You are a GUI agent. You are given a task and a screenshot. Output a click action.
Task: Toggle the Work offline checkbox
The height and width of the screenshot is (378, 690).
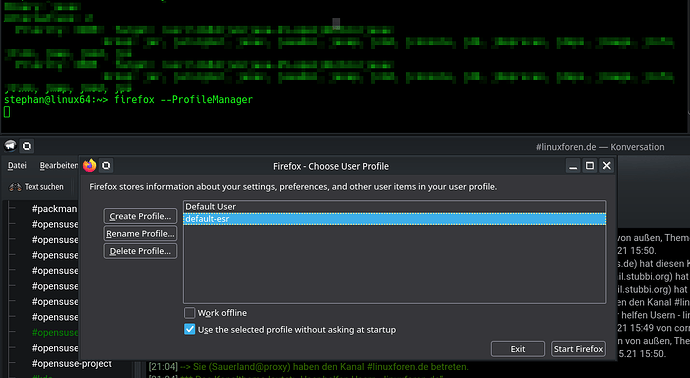[x=189, y=313]
